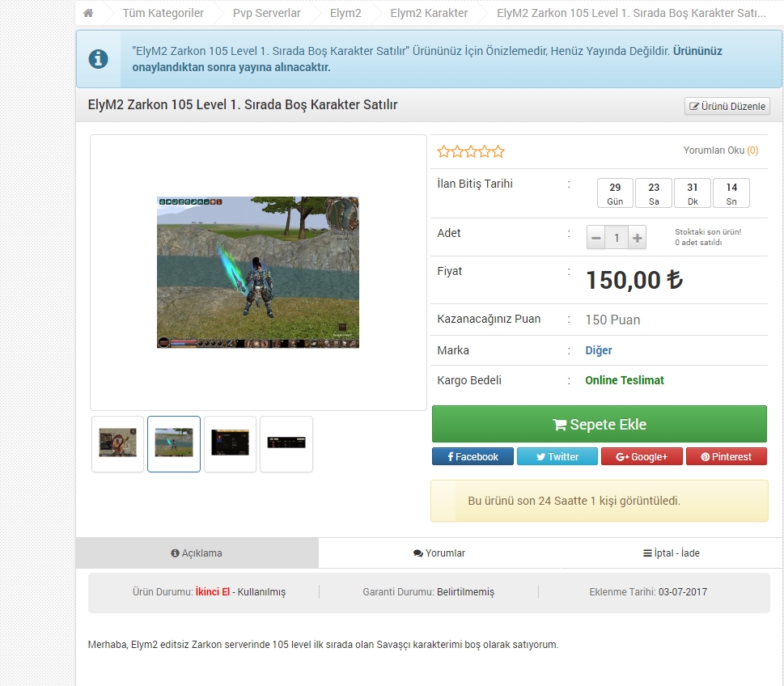Click the truncated product title breadcrumb
This screenshot has width=784, height=686.
[631, 13]
